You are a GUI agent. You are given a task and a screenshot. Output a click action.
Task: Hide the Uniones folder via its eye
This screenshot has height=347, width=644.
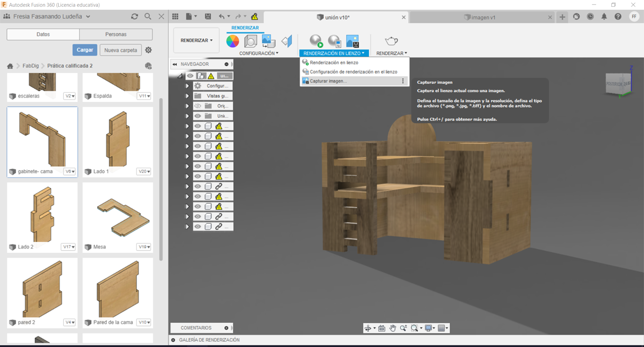tap(197, 116)
